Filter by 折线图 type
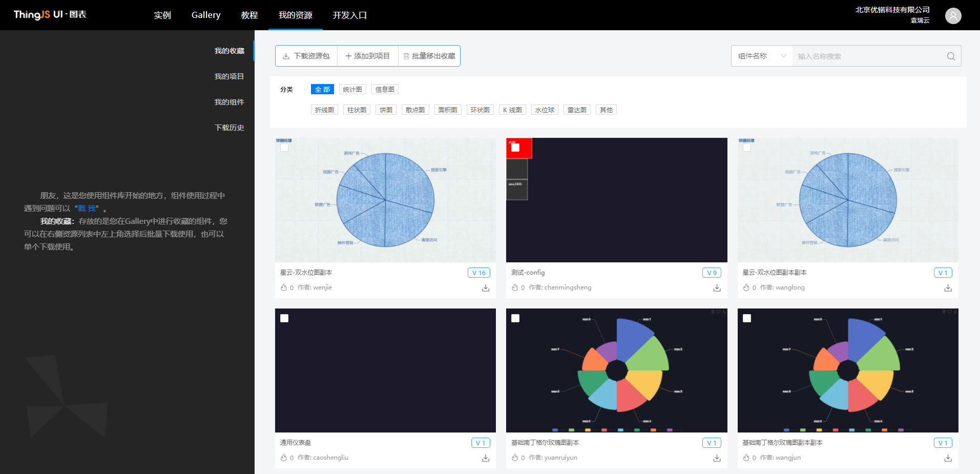This screenshot has height=474, width=980. tap(324, 110)
